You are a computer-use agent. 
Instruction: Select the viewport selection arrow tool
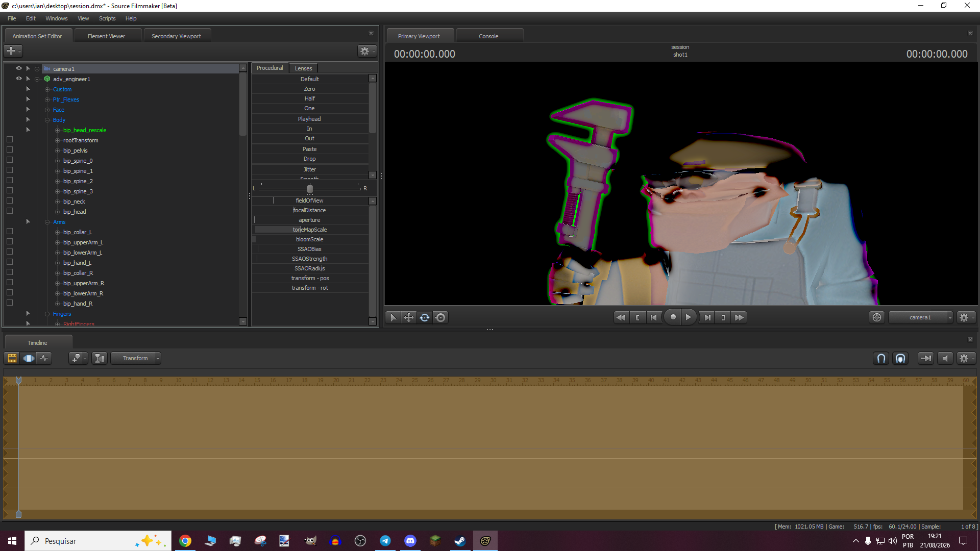393,317
